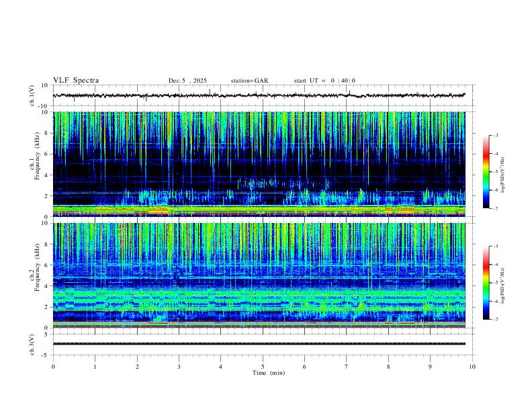This screenshot has height=411, width=532.
Task: Click the ch.1 colorbar 'log(PSD)(V²/Hz)' label
Action: [503, 175]
